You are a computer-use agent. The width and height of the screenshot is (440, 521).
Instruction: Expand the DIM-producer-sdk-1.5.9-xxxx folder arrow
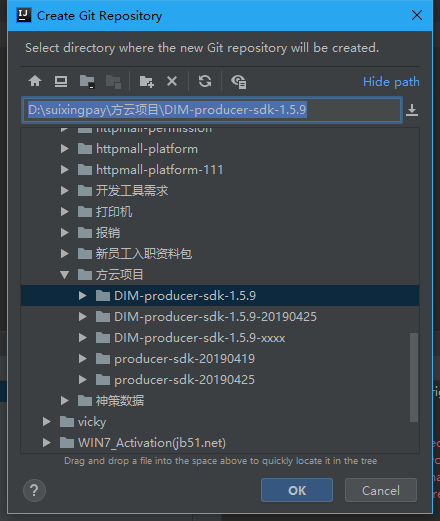[82, 338]
